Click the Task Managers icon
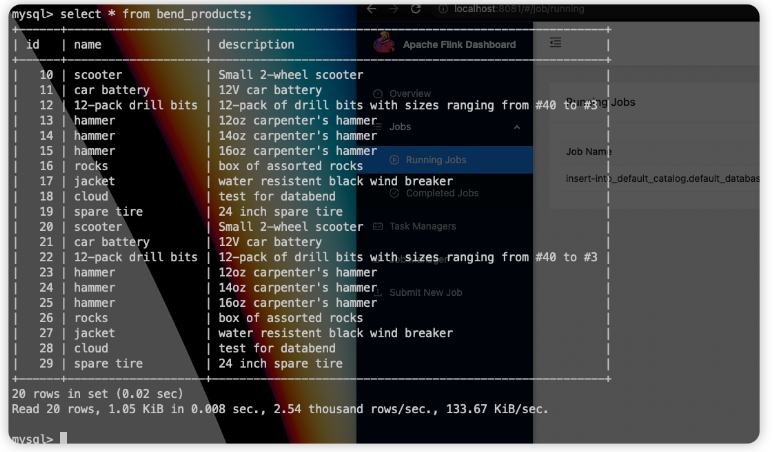This screenshot has height=452, width=777. pos(378,226)
